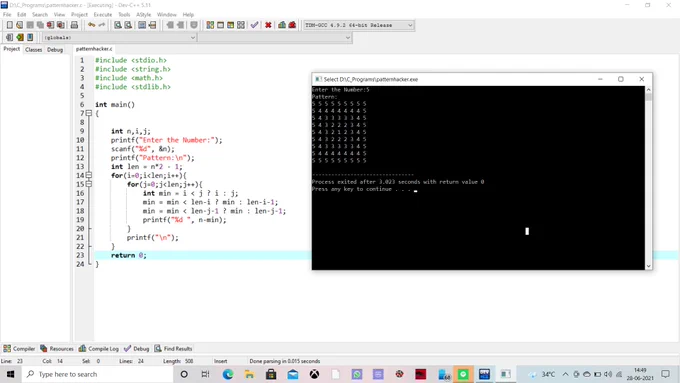Click line 23 'return 0;' in editor
680x383 pixels.
pos(129,255)
